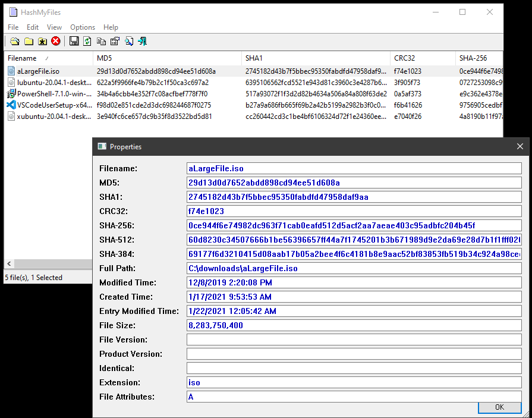Click CRC32 value e7040f26

pyautogui.click(x=408, y=117)
